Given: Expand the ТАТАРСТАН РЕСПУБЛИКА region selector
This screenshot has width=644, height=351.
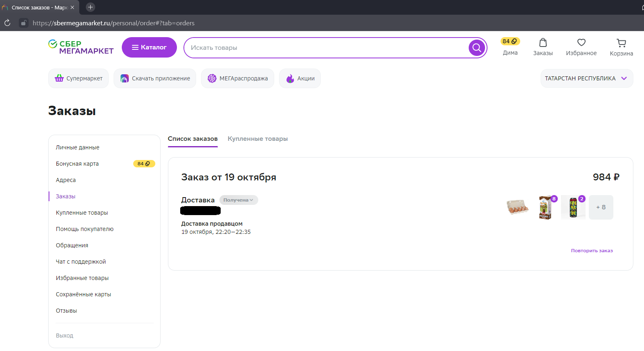Looking at the screenshot, I should click(x=587, y=78).
